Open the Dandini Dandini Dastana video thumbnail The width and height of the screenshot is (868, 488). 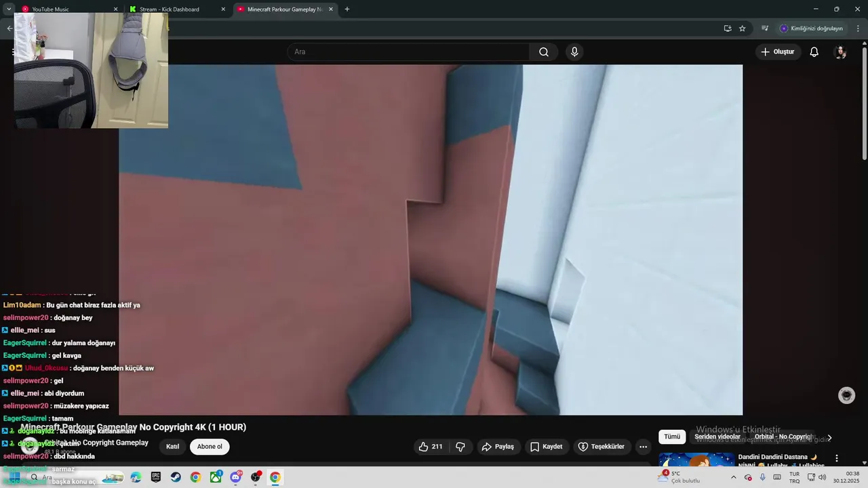point(696,460)
